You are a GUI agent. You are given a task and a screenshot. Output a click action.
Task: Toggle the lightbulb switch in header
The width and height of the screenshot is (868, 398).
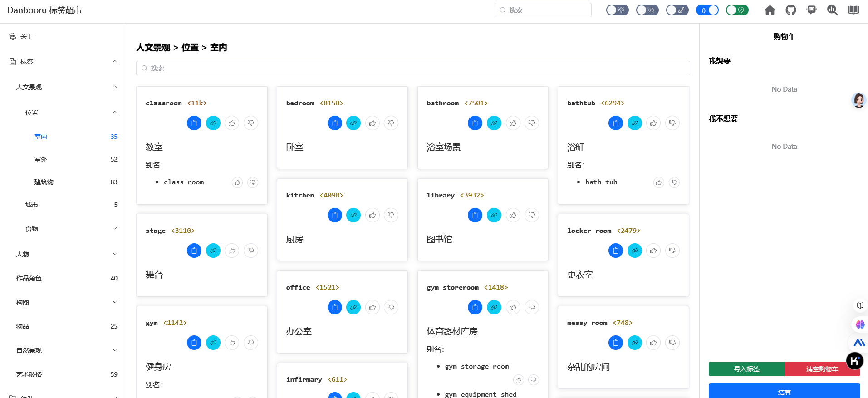point(617,10)
